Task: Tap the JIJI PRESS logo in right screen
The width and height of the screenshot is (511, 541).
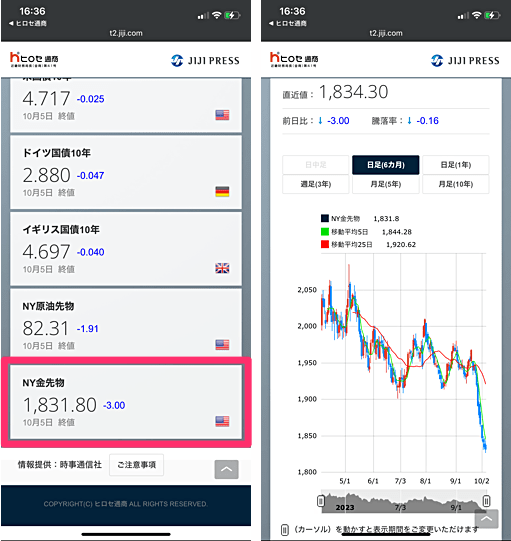Action: coord(465,60)
